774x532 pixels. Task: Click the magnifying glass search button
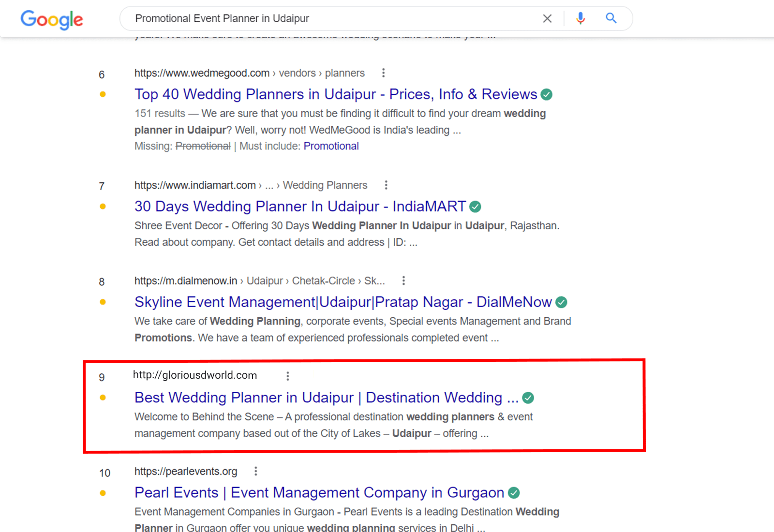point(611,18)
